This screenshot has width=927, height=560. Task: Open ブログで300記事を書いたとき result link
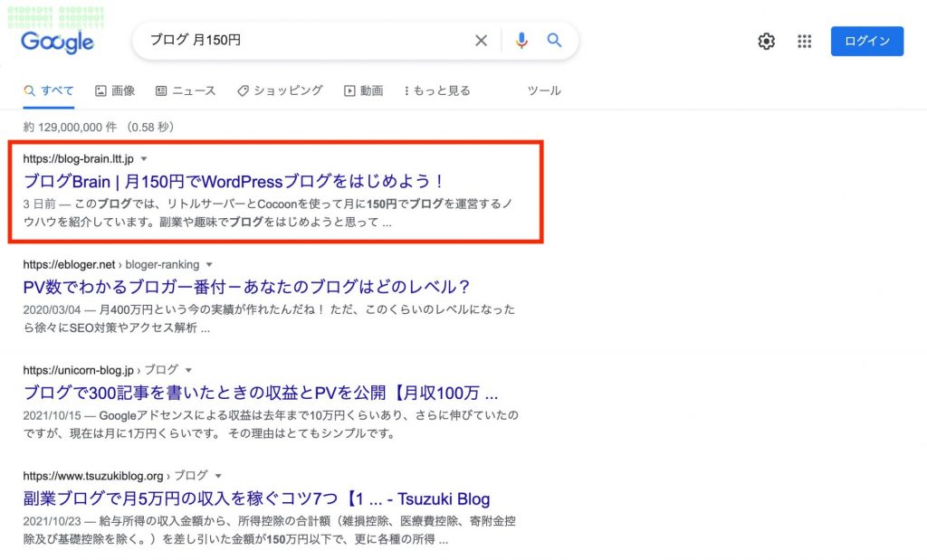261,393
